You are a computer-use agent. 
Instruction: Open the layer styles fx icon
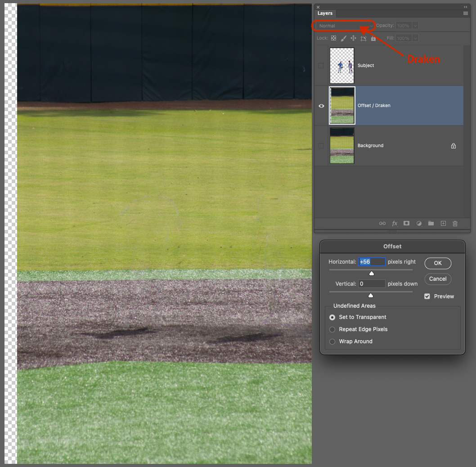(395, 223)
